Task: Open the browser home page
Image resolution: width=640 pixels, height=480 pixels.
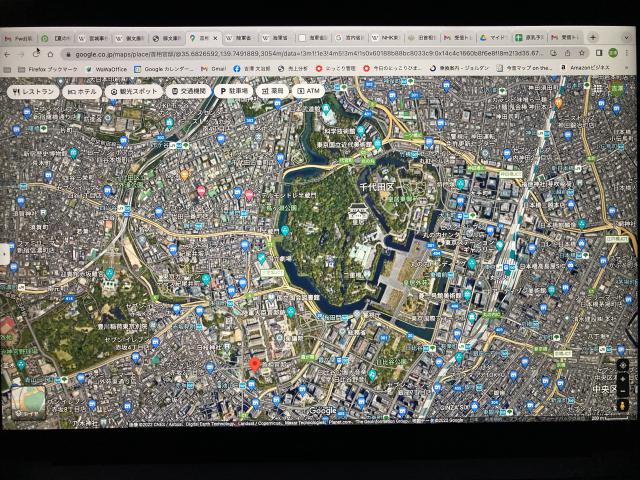Action: click(50, 54)
